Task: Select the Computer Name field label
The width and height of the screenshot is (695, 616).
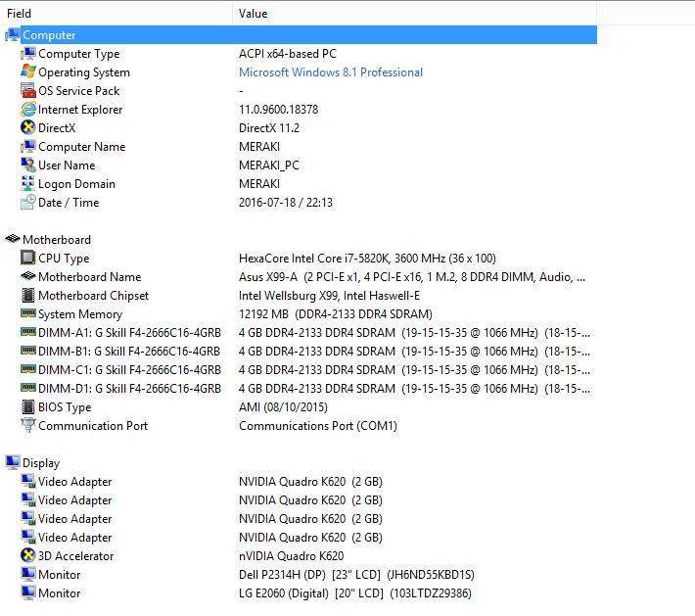Action: tap(82, 147)
